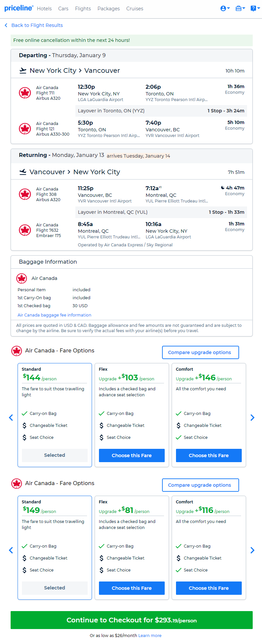Go to the Cruises tab

coord(135,9)
